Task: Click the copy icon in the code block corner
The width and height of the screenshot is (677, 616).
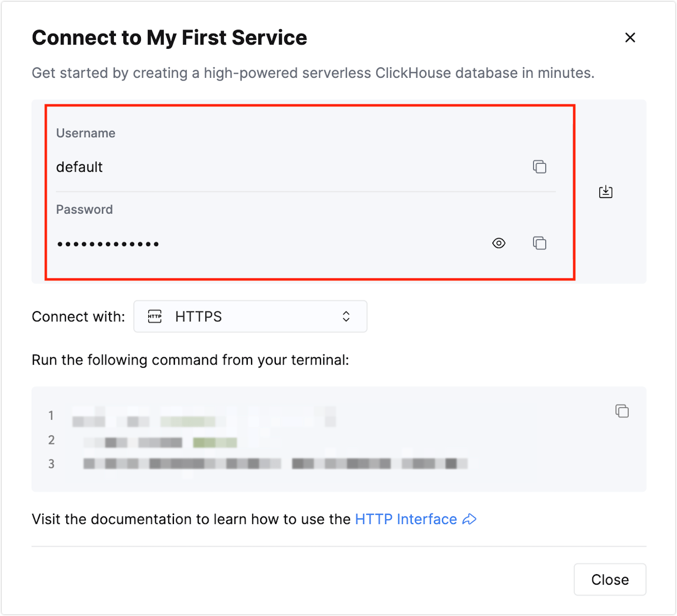Action: [x=621, y=411]
